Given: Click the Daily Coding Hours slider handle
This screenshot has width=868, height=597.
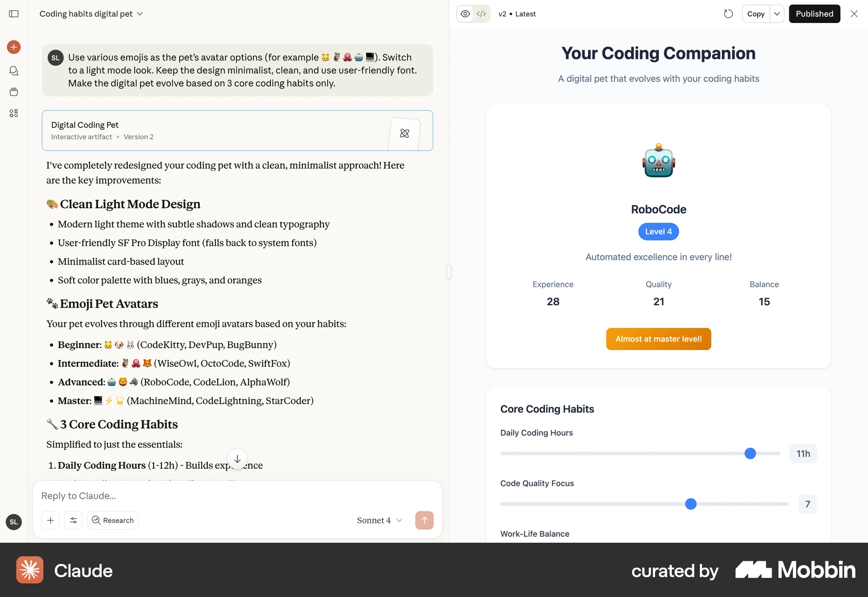Looking at the screenshot, I should click(750, 453).
